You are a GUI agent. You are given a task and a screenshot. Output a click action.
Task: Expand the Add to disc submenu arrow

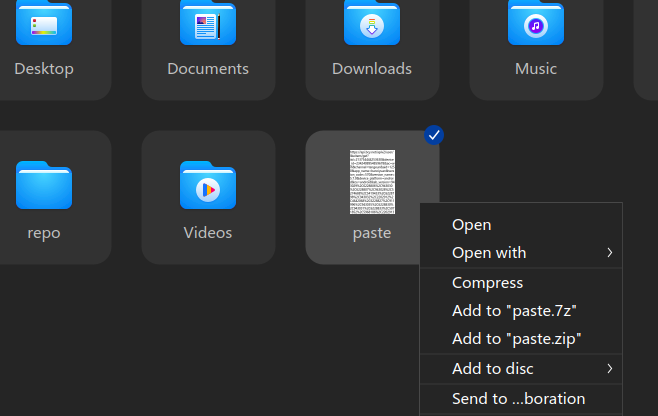tap(610, 369)
